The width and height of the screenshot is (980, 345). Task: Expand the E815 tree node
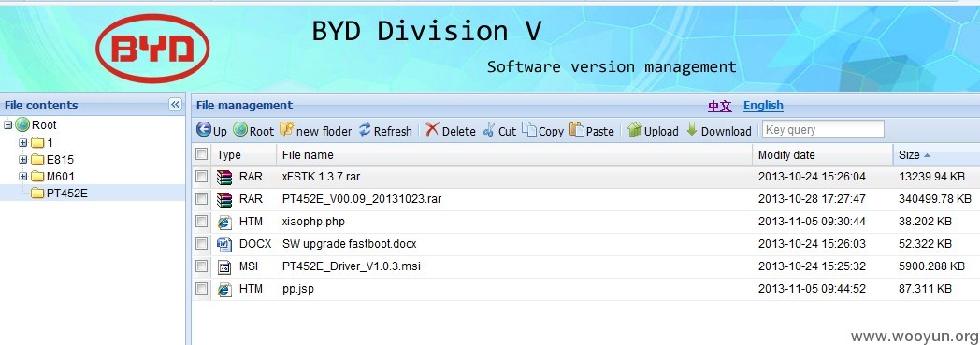23,159
